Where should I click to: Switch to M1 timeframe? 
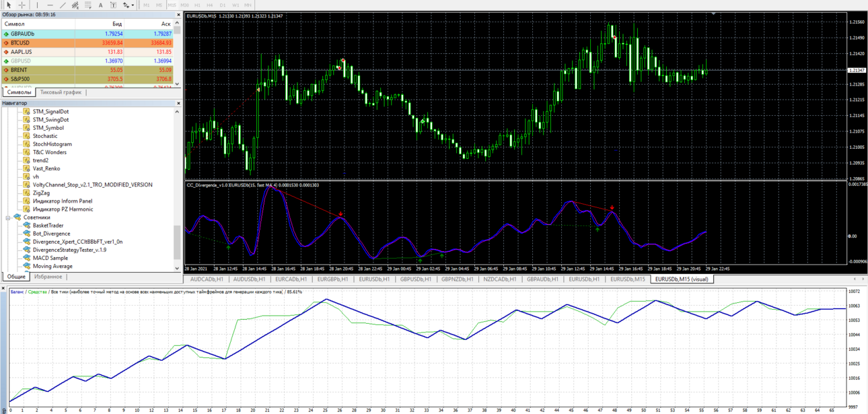point(147,5)
